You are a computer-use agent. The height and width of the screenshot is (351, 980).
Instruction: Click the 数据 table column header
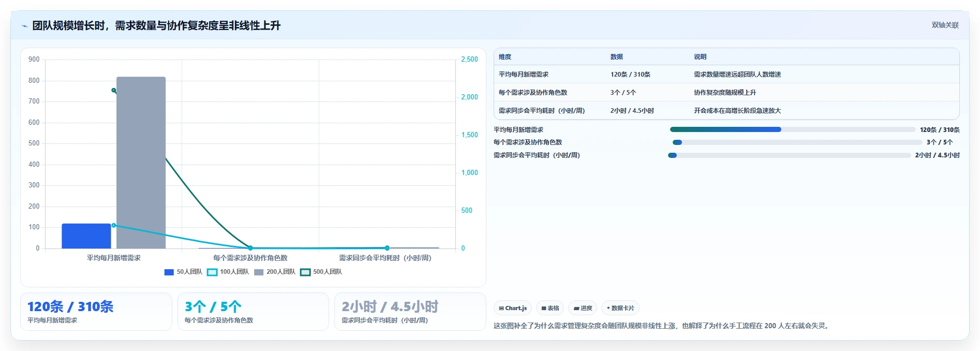click(x=617, y=57)
